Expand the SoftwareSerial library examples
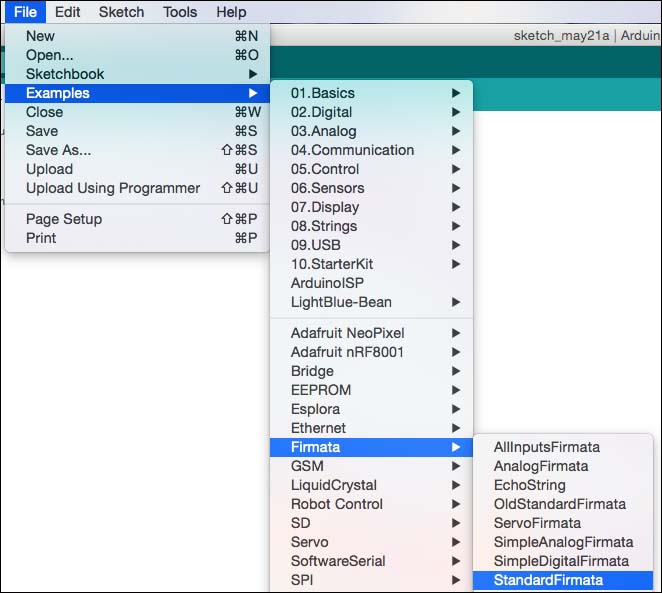The image size is (662, 593). (x=371, y=561)
